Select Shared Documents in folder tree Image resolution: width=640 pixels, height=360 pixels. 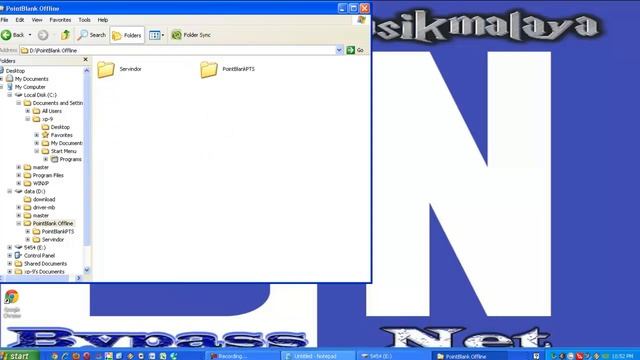click(x=45, y=264)
